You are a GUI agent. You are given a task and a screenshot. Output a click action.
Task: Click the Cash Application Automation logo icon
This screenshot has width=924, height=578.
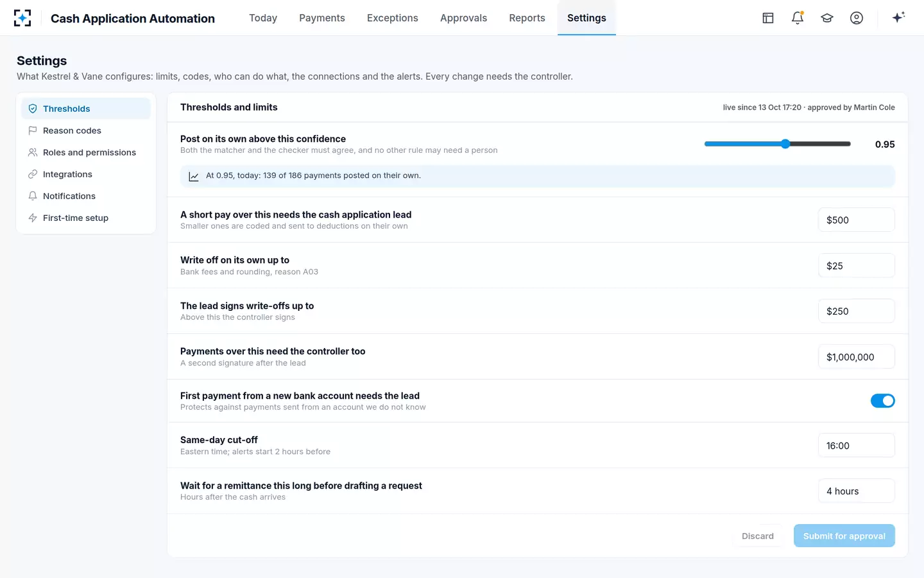pyautogui.click(x=22, y=18)
